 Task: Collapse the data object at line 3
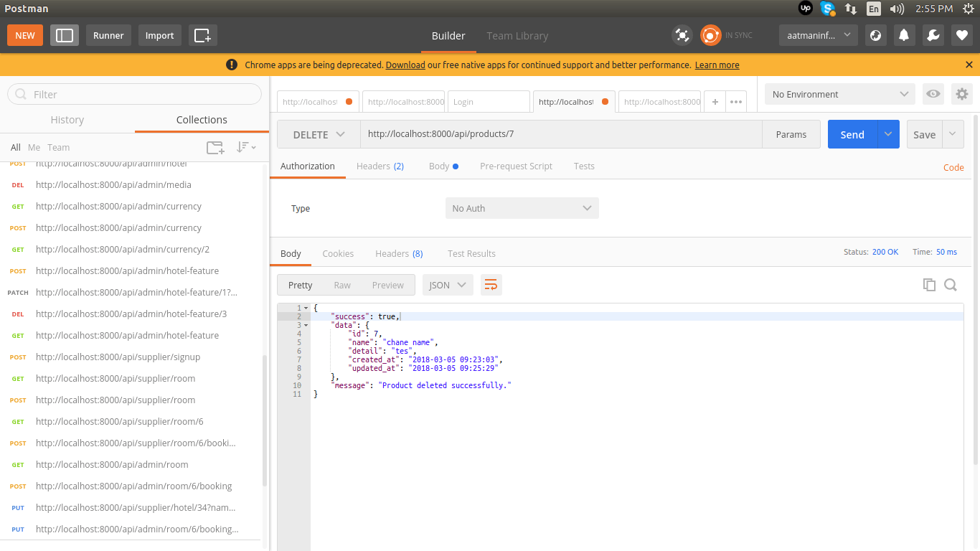click(x=306, y=325)
